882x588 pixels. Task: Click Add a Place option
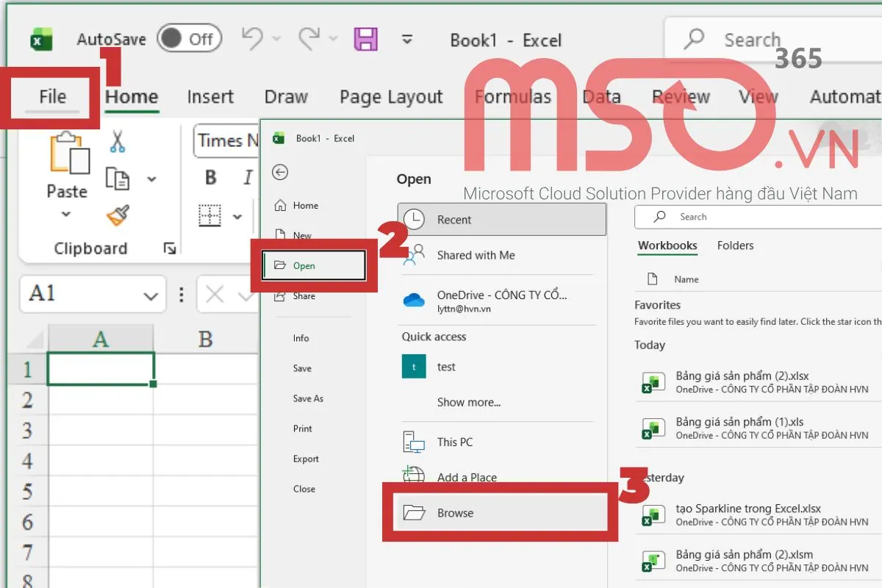pyautogui.click(x=467, y=477)
